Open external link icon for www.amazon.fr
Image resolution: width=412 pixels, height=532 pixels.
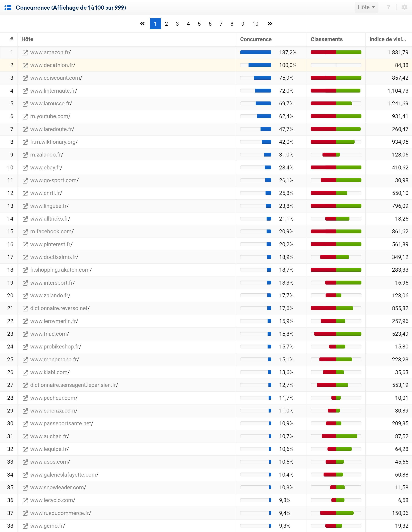pyautogui.click(x=25, y=53)
